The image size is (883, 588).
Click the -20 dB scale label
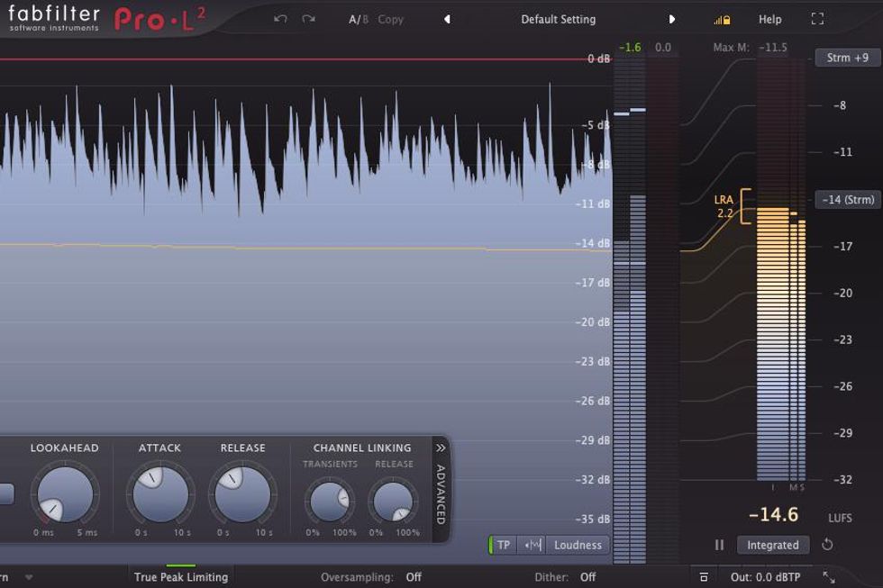point(593,321)
